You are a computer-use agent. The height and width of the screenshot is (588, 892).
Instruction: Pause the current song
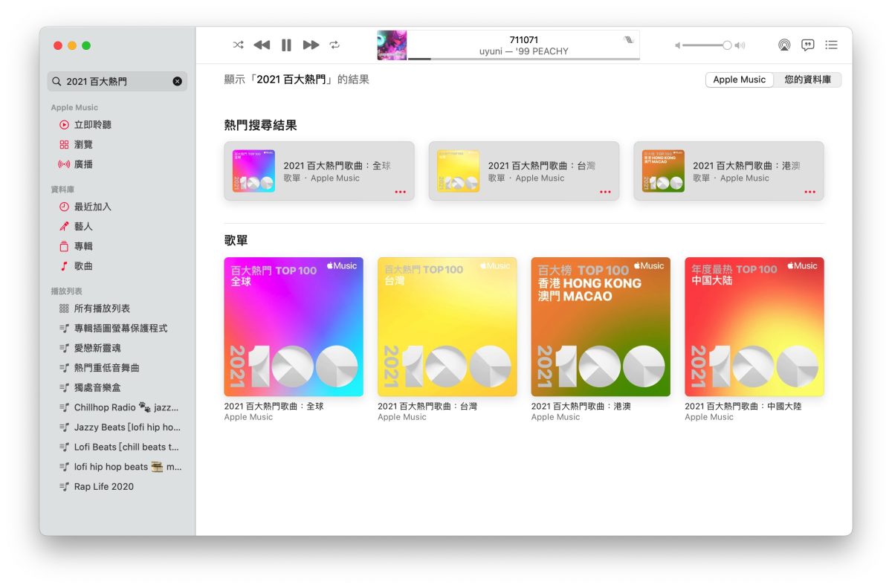coord(286,45)
